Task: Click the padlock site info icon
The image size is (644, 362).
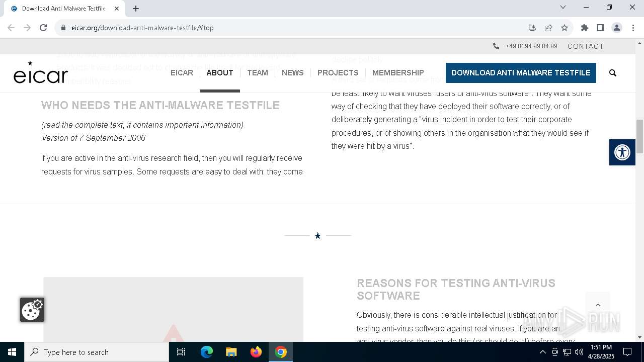Action: click(x=63, y=28)
